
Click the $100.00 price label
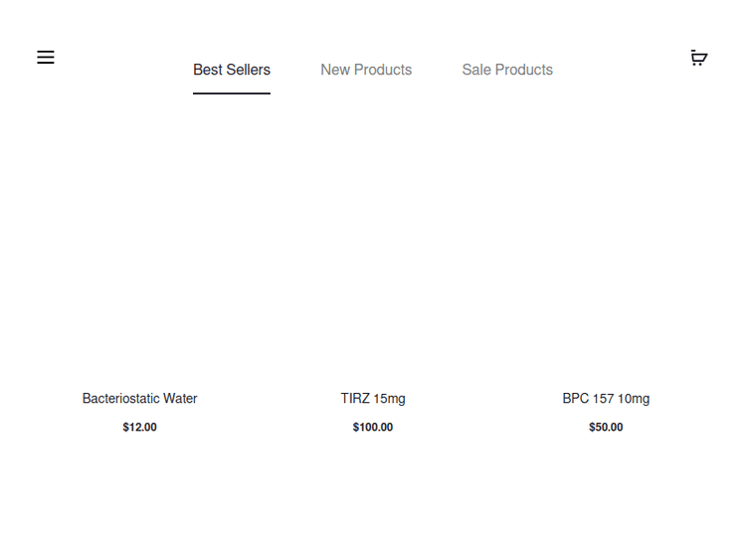click(373, 428)
